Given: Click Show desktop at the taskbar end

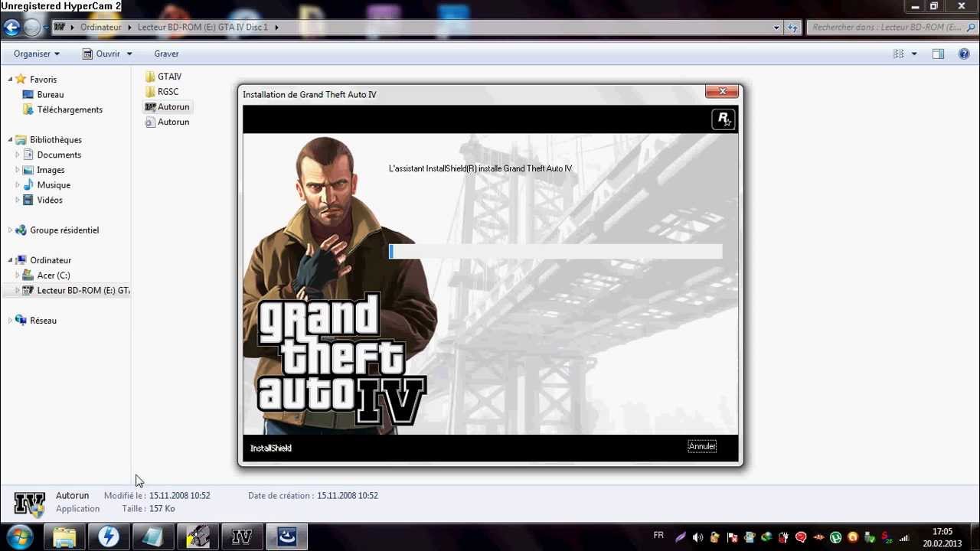Looking at the screenshot, I should click(x=974, y=537).
